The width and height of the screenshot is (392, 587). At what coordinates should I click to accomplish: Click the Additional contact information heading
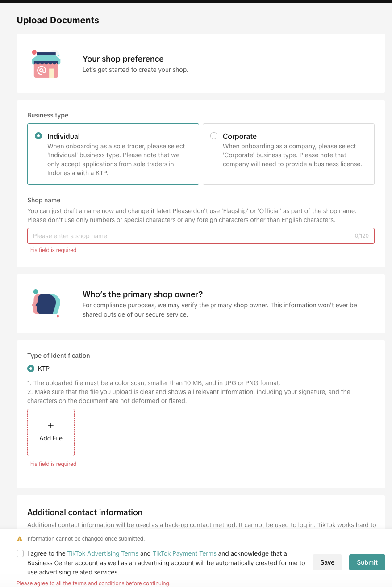click(85, 512)
